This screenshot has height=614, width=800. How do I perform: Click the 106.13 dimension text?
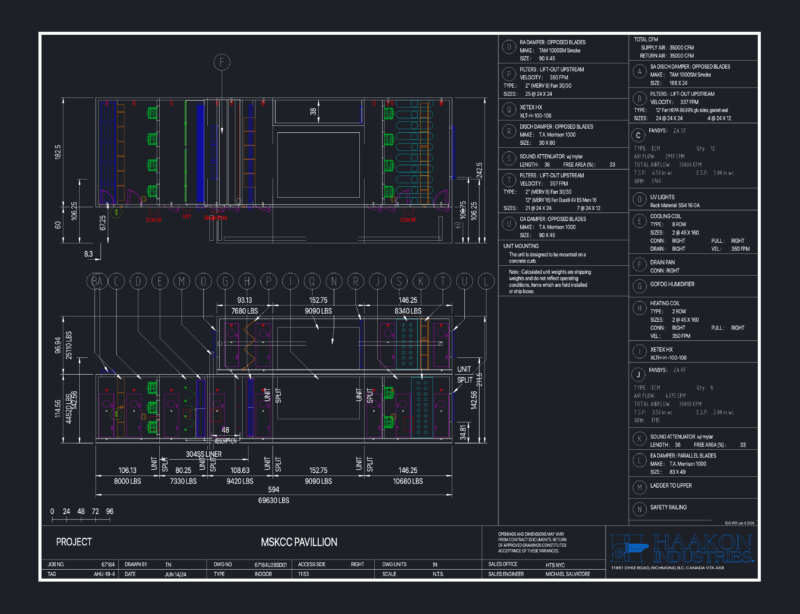pyautogui.click(x=128, y=471)
